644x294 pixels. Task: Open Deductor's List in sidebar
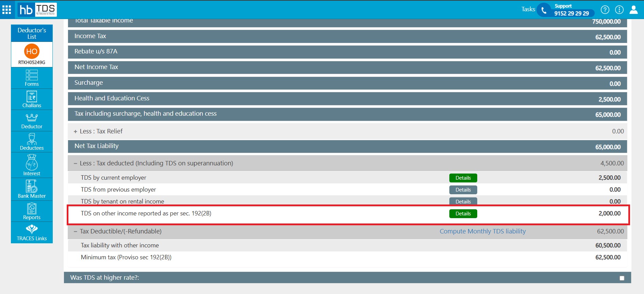(32, 33)
